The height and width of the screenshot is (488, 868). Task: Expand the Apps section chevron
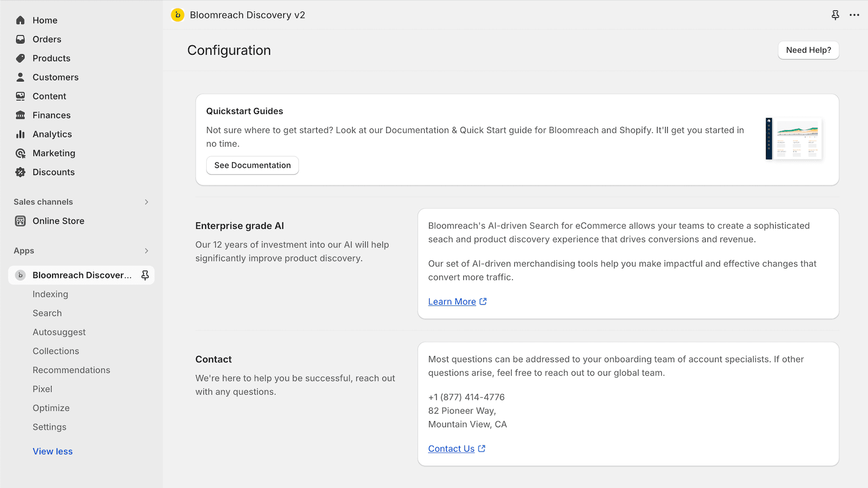pyautogui.click(x=146, y=251)
